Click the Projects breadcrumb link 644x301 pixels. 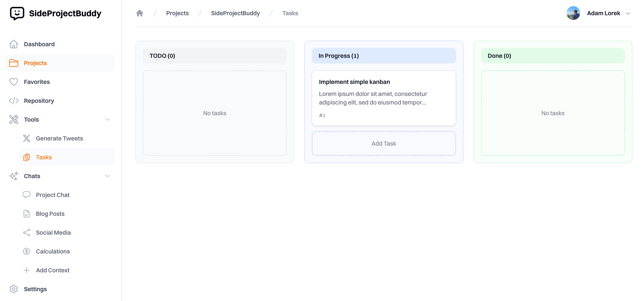[177, 13]
